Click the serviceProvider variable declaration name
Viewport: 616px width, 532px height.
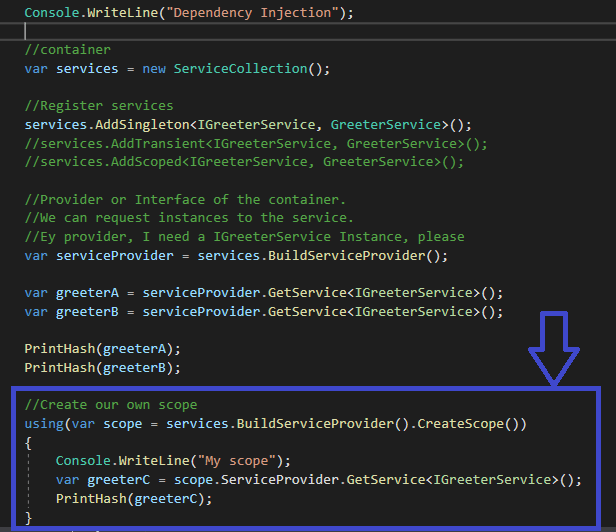click(115, 256)
